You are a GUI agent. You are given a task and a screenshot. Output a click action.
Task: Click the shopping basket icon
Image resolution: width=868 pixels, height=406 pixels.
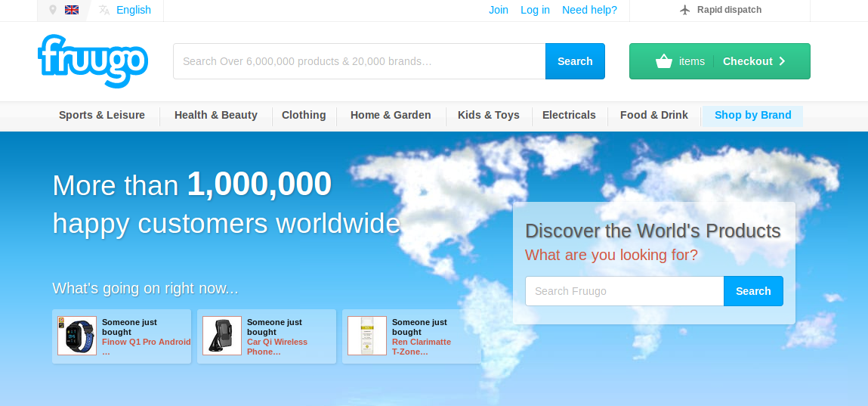coord(664,61)
